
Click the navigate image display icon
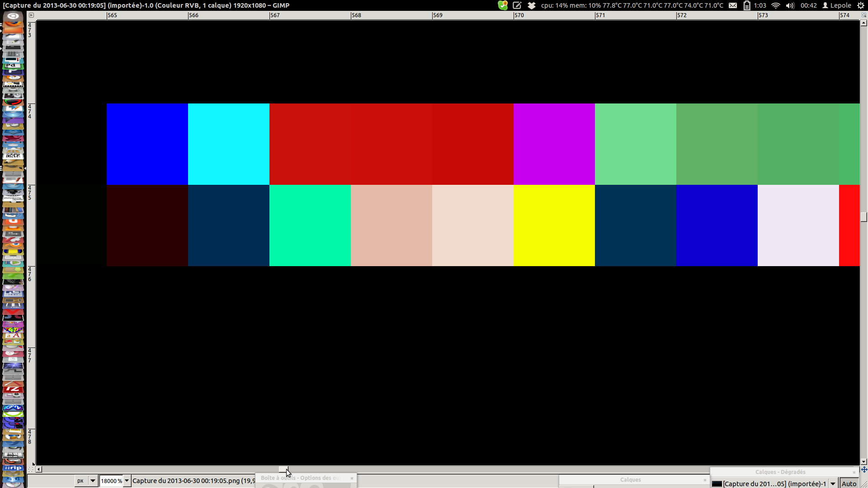[x=864, y=469]
